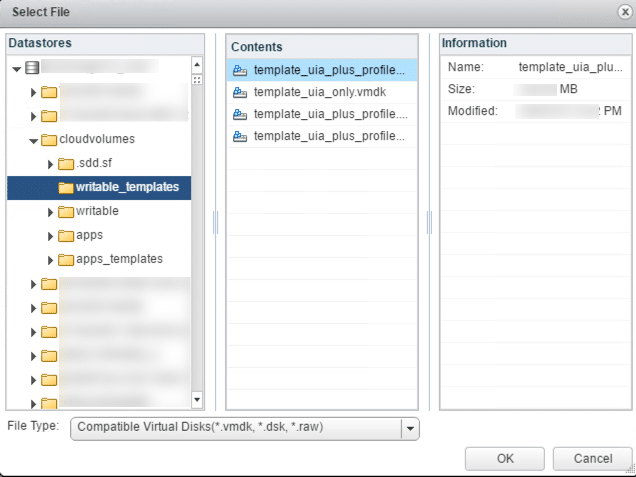Screen dimensions: 636x477
Task: Expand the .sdd.sf folder
Action: (x=51, y=164)
